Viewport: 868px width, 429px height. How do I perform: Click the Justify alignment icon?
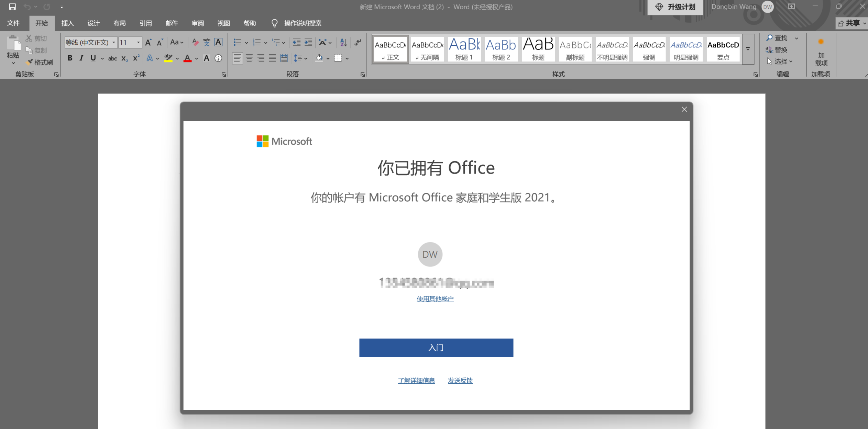point(272,58)
